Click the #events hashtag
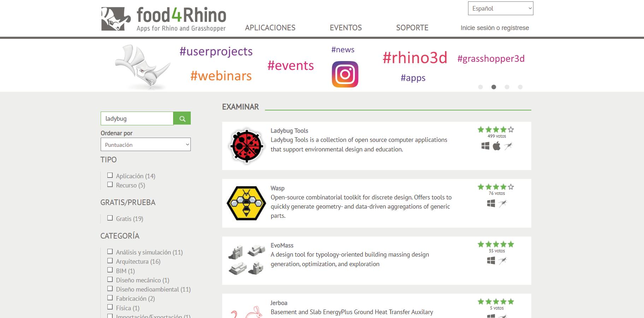The height and width of the screenshot is (318, 644). click(x=291, y=66)
